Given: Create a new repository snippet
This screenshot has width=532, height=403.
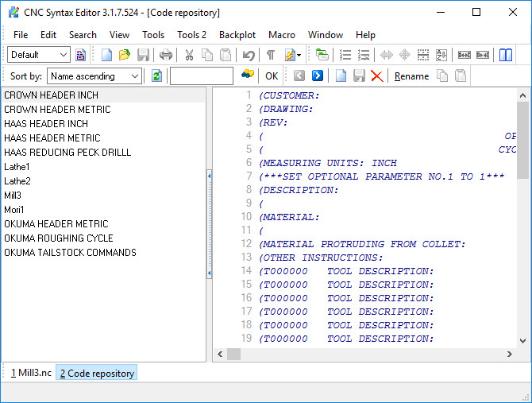Looking at the screenshot, I should [x=341, y=76].
